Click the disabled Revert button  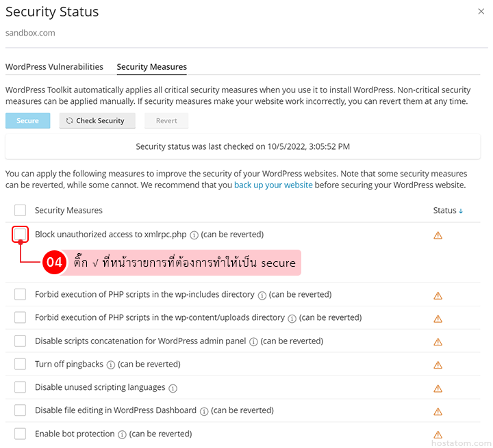point(166,121)
